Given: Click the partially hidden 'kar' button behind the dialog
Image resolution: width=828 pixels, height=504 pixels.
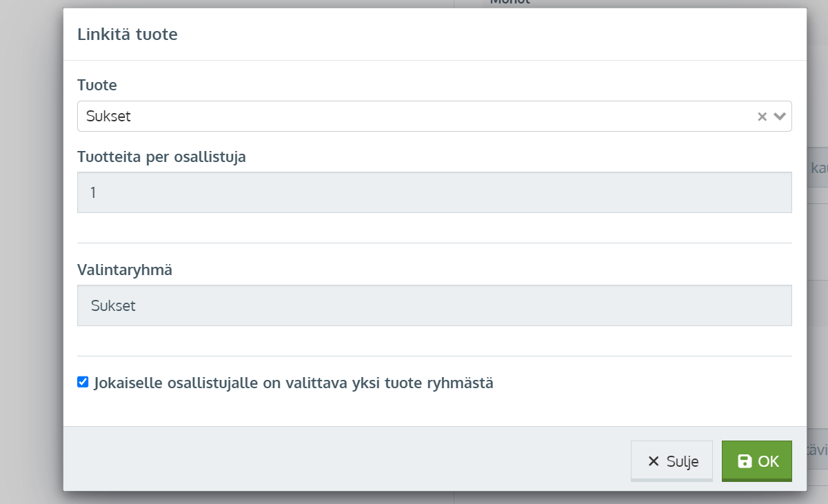Looking at the screenshot, I should click(818, 168).
